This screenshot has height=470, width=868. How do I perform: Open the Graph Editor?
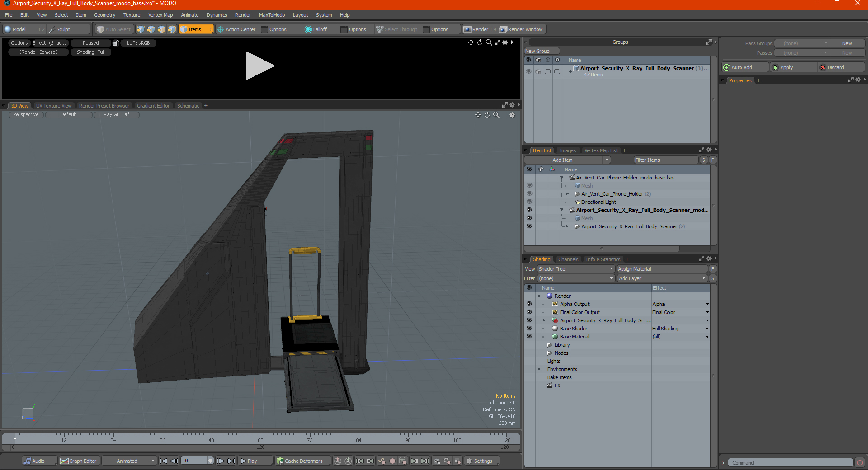point(79,461)
